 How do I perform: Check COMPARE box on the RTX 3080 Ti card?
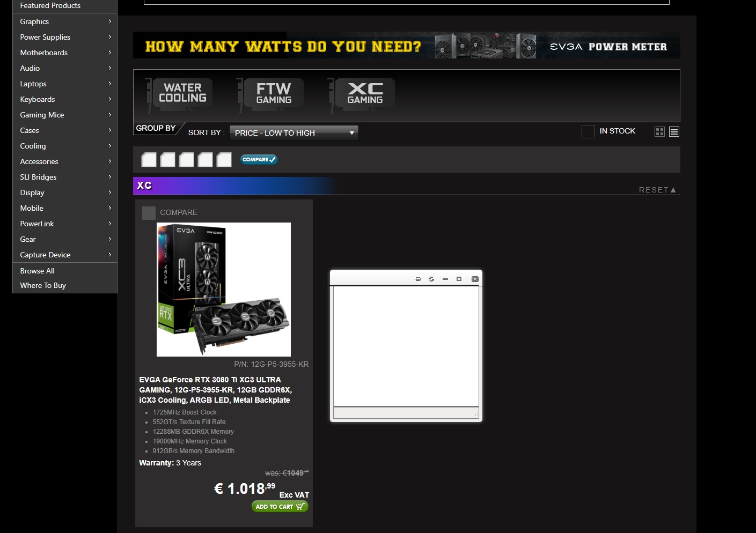pyautogui.click(x=149, y=213)
